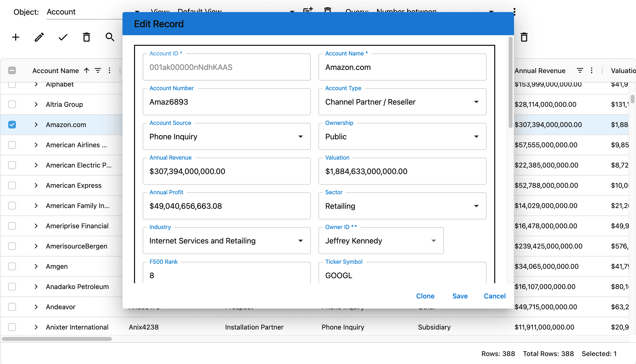Open the Account Type dropdown
Viewport: 636px width, 364px height.
pos(476,102)
